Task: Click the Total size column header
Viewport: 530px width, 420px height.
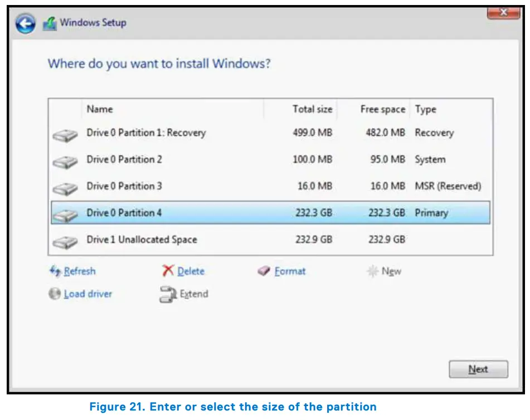Action: pyautogui.click(x=312, y=109)
